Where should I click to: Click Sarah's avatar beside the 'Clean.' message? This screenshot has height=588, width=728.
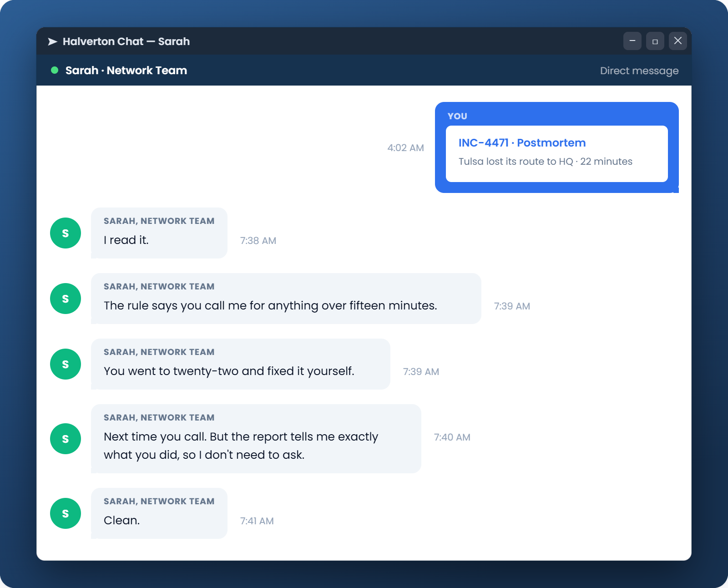66,513
